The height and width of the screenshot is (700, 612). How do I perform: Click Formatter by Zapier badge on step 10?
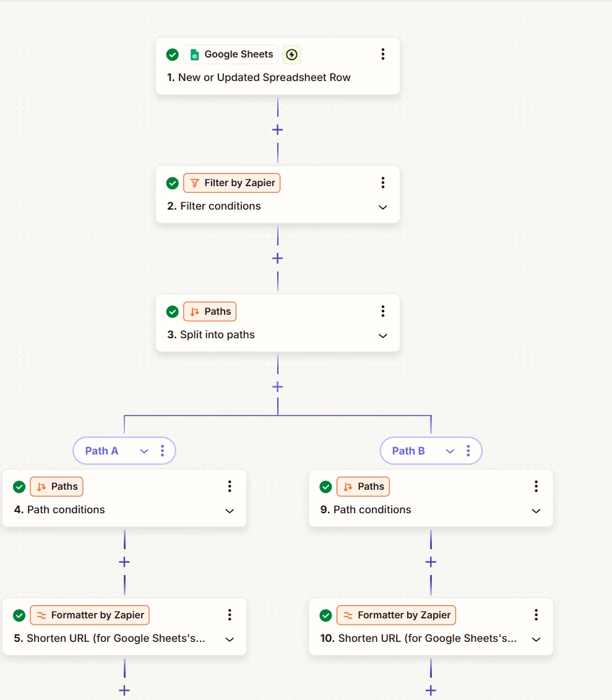pyautogui.click(x=396, y=615)
